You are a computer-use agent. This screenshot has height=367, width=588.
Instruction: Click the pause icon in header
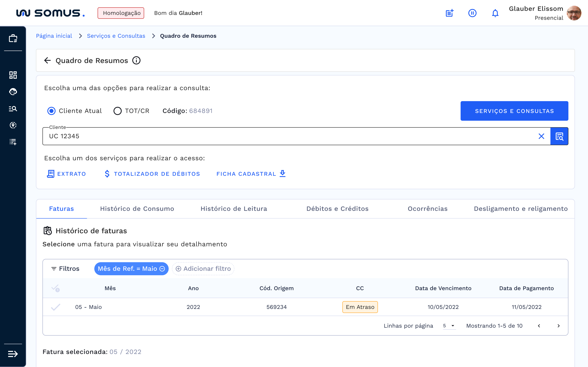[x=472, y=13]
